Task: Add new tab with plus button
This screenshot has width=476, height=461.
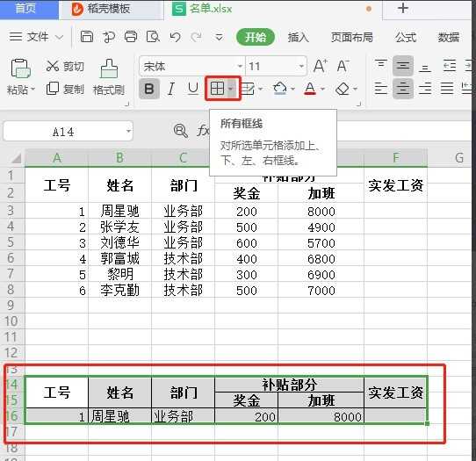Action: [x=403, y=8]
